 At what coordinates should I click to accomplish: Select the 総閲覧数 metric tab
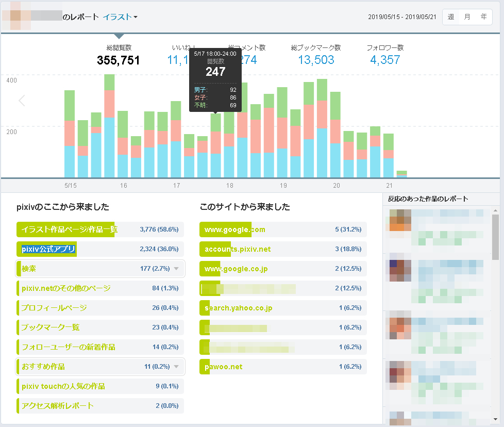(x=119, y=55)
